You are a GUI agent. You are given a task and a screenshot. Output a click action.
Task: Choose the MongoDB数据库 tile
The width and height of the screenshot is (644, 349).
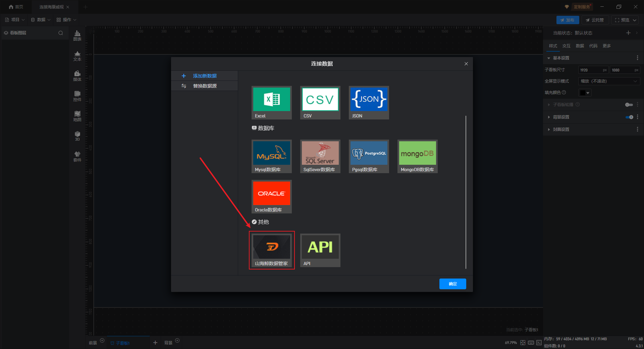(x=417, y=156)
